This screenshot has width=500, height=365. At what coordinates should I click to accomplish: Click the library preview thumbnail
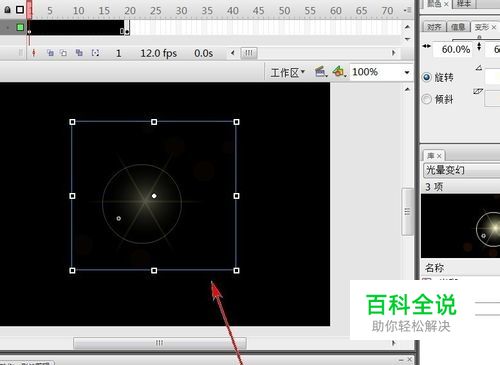pyautogui.click(x=460, y=226)
